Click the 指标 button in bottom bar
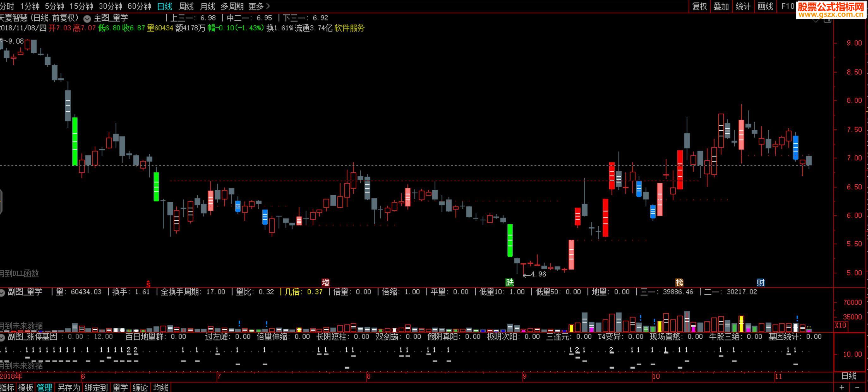 click(x=7, y=388)
